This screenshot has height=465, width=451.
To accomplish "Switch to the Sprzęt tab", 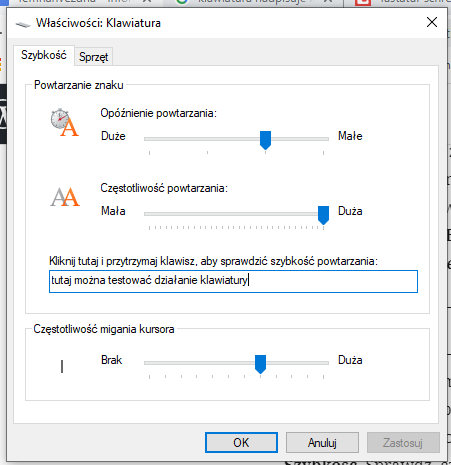I will (94, 57).
